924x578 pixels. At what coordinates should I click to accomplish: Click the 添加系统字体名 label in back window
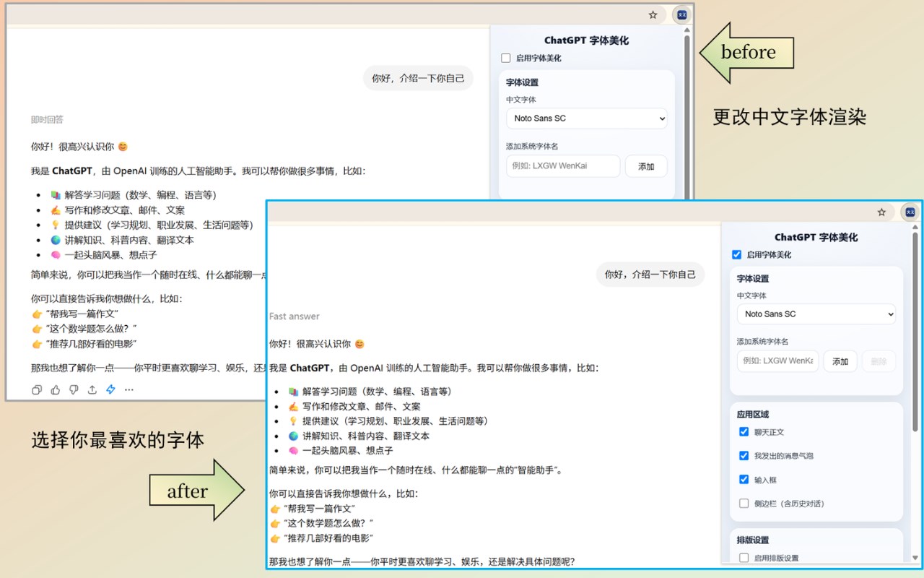[533, 147]
